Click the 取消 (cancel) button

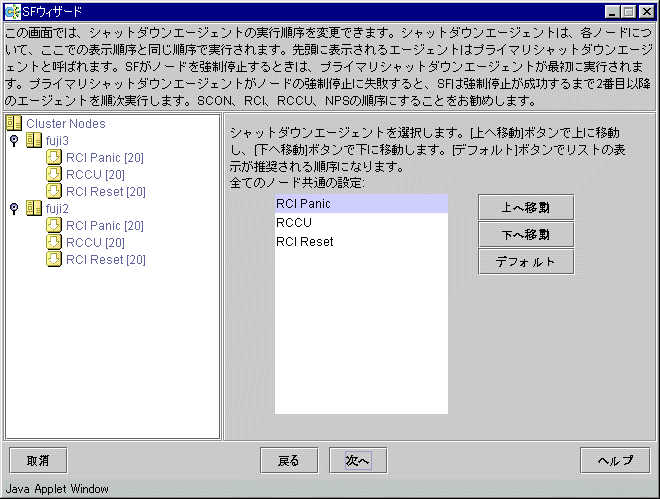(38, 460)
